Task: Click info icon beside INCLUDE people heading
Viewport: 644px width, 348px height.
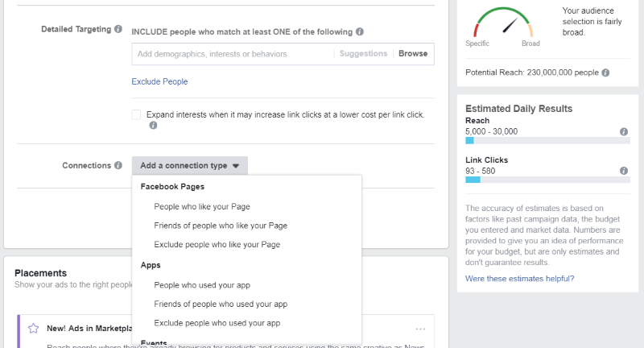Action: tap(360, 31)
